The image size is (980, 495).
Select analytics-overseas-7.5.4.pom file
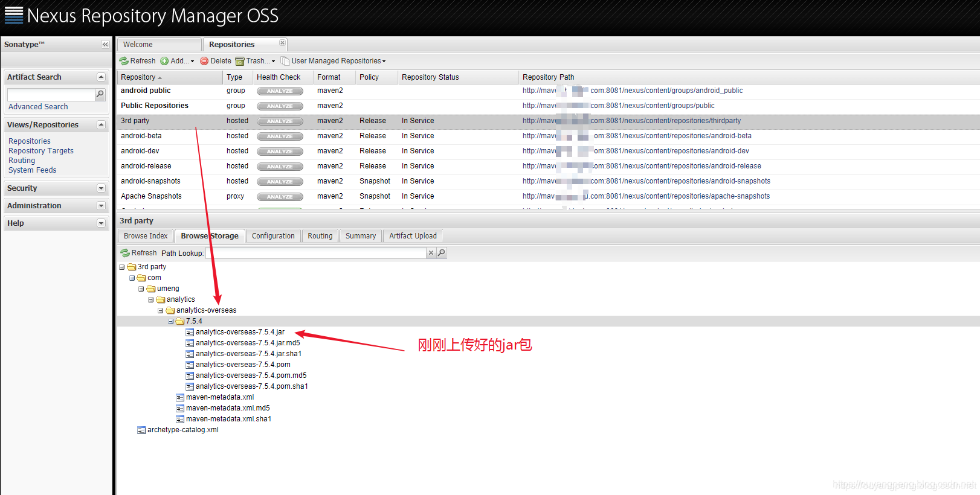[243, 365]
